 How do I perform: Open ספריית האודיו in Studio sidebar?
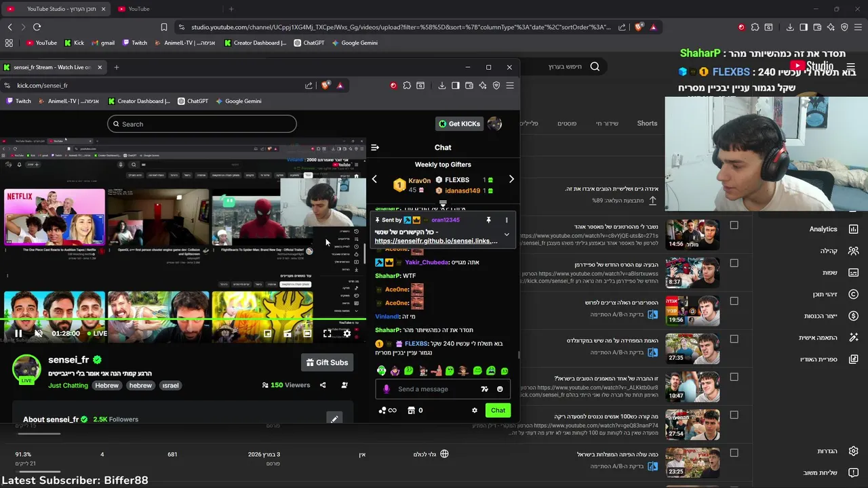829,359
